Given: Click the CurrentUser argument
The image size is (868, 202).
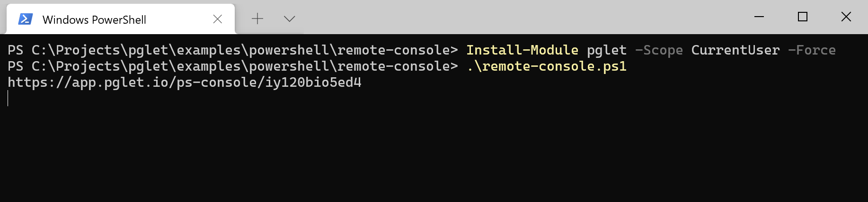Looking at the screenshot, I should coord(735,50).
